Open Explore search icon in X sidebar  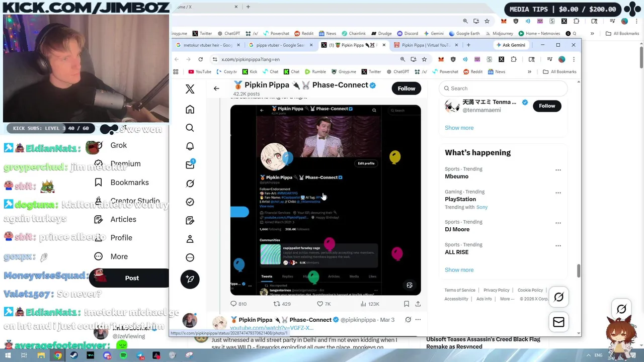[x=190, y=128]
